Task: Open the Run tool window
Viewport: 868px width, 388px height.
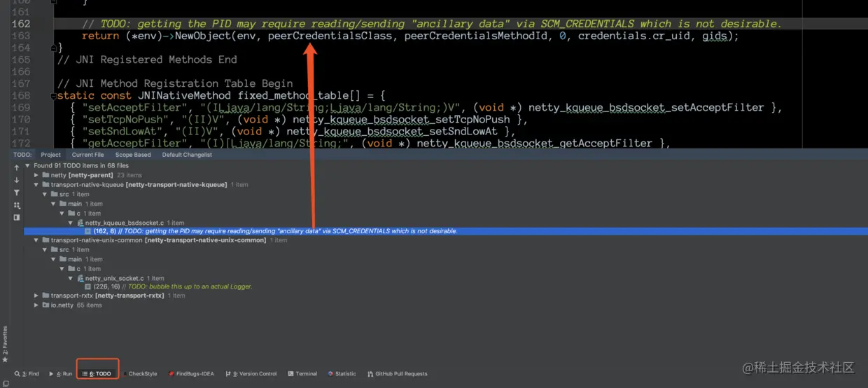Action: click(61, 374)
